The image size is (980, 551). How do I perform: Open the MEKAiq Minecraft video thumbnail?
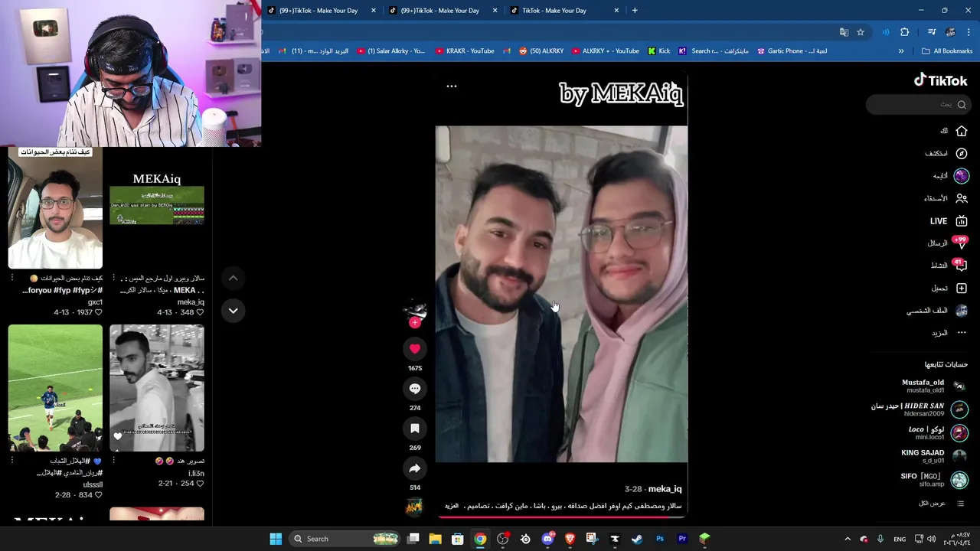(x=157, y=207)
